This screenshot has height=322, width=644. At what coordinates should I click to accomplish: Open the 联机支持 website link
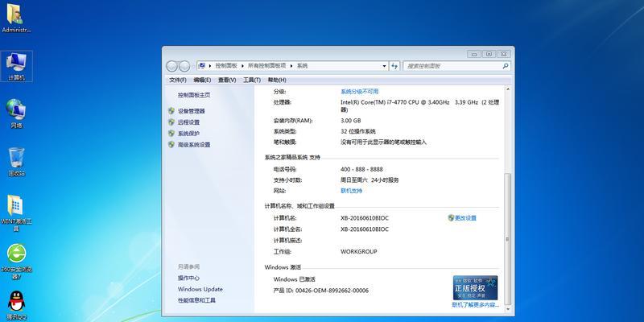(352, 191)
